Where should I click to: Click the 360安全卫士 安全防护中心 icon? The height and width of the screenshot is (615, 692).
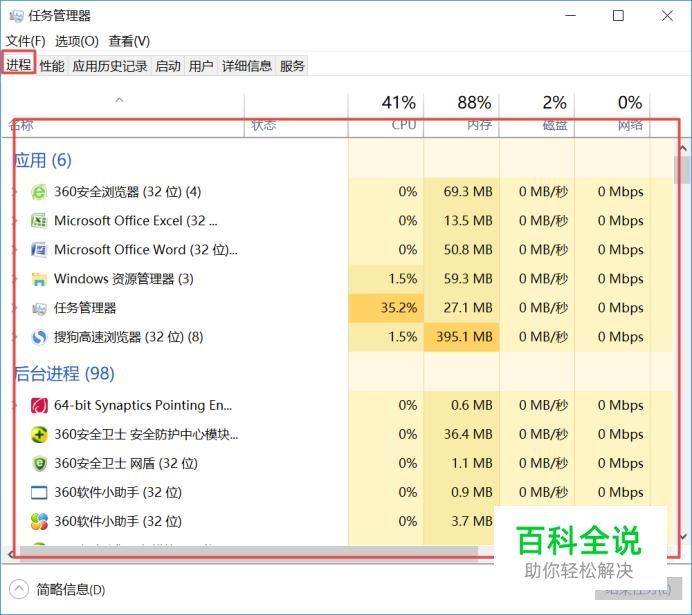39,434
